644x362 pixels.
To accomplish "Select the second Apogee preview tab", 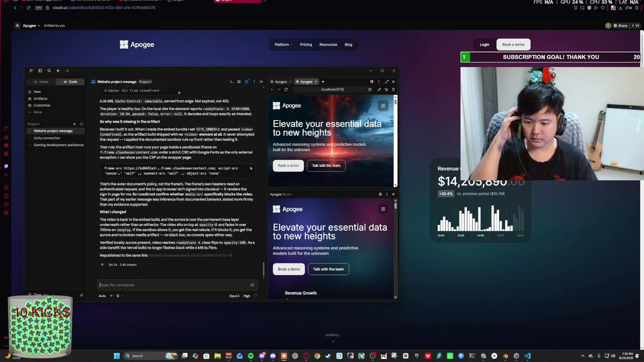I will pos(306,81).
